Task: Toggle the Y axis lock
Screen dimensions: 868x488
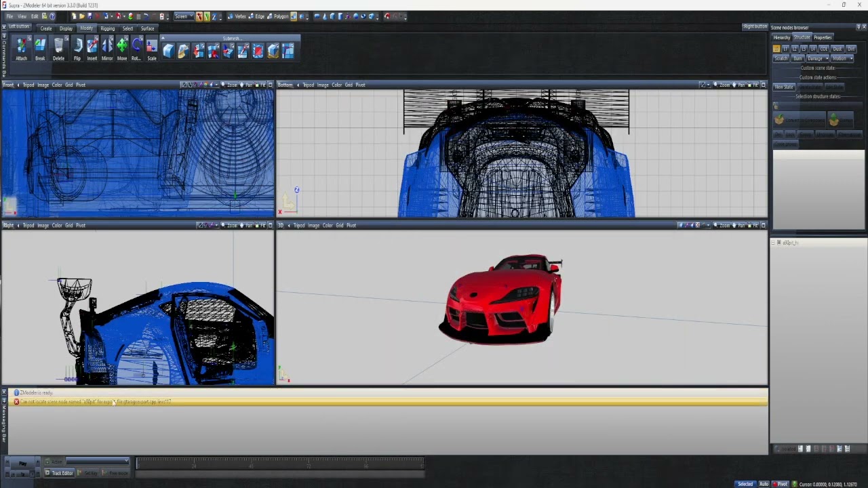Action: click(207, 16)
